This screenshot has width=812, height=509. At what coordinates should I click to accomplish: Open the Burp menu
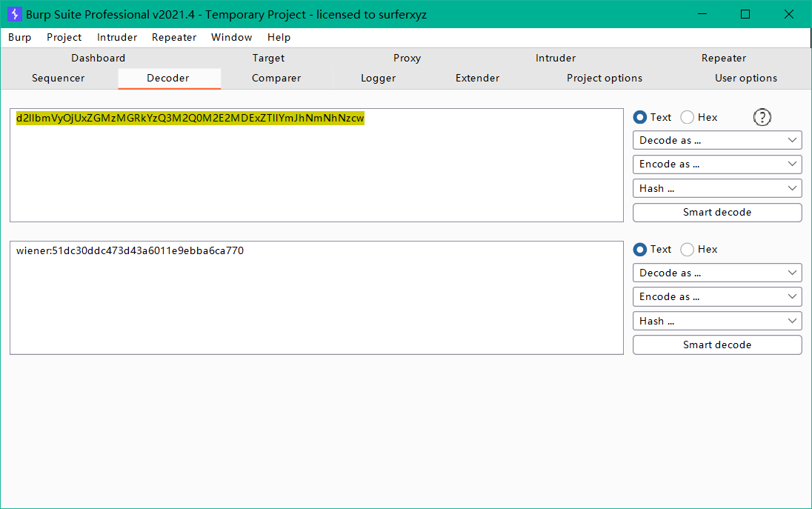click(x=20, y=37)
